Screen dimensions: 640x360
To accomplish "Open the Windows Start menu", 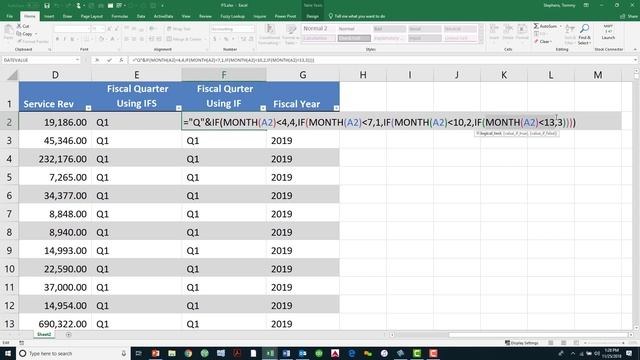I will [8, 353].
